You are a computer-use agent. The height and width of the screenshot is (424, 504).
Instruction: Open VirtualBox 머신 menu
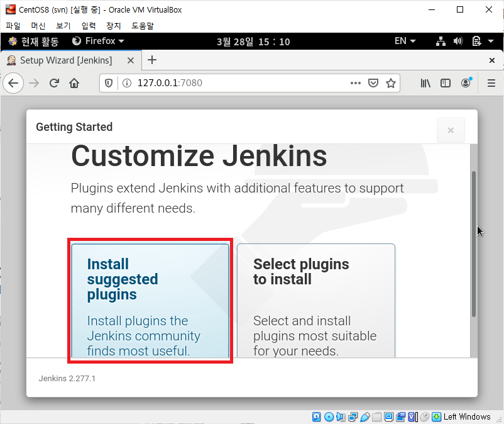tap(38, 25)
